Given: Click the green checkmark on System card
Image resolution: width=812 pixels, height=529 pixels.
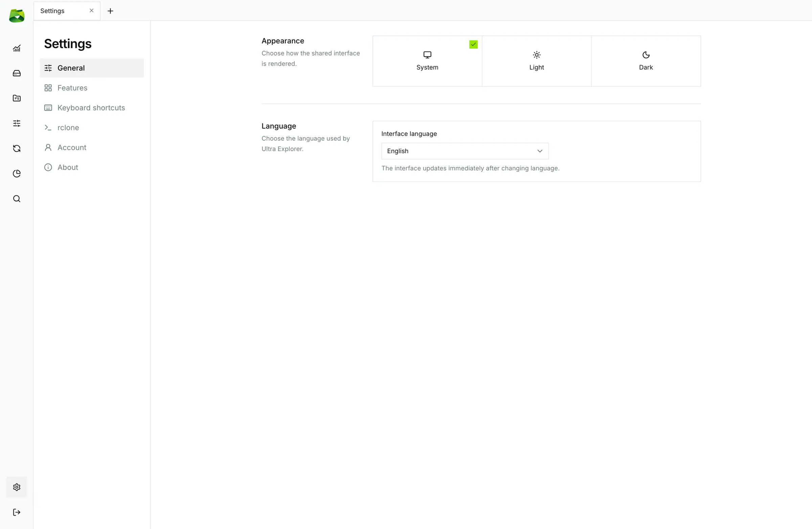Looking at the screenshot, I should (x=473, y=44).
